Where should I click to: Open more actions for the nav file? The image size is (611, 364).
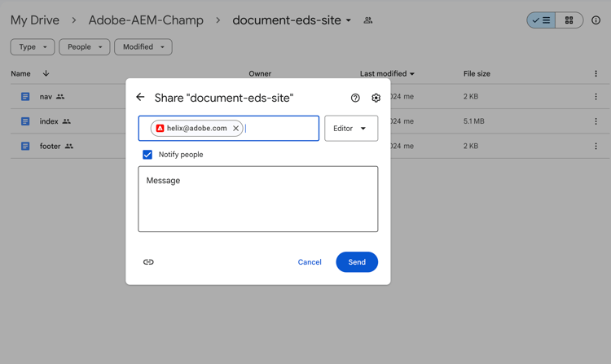click(596, 97)
